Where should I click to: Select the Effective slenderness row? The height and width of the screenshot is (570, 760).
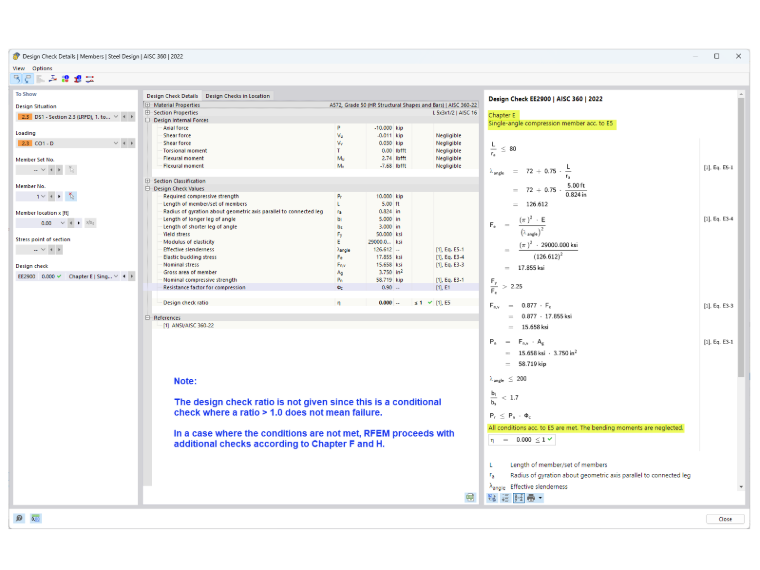315,250
